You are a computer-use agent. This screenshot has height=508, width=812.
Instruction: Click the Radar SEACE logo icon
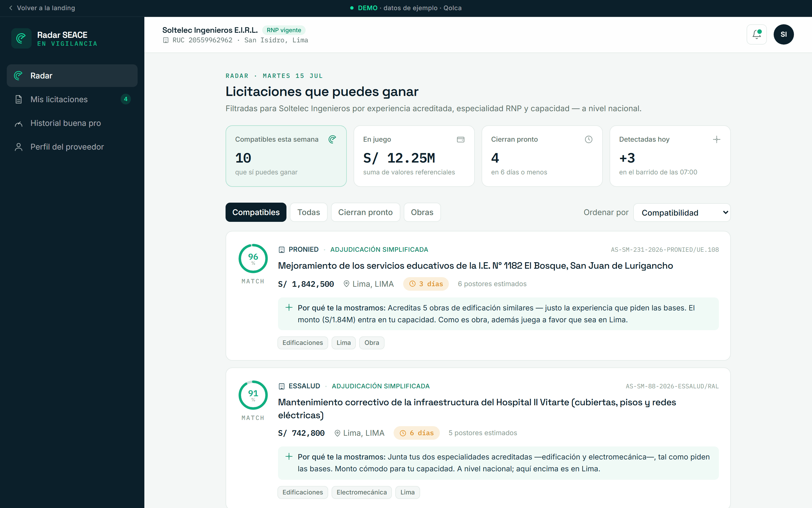[x=21, y=38]
